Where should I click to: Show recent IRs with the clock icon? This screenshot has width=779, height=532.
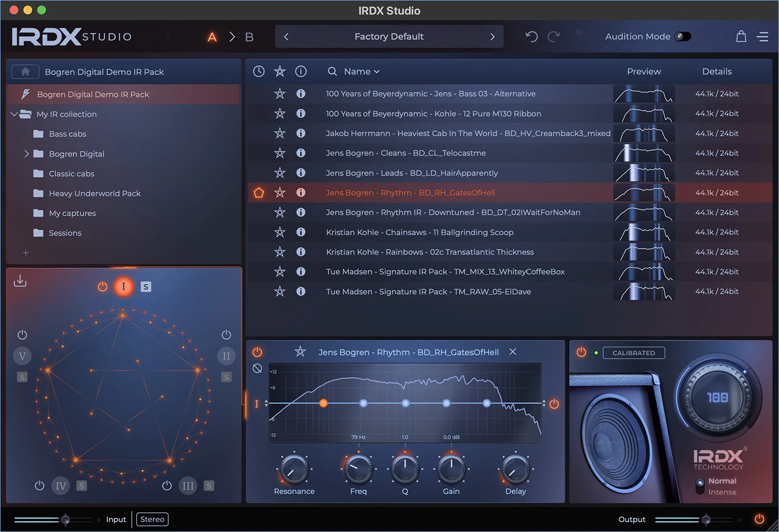click(x=259, y=72)
